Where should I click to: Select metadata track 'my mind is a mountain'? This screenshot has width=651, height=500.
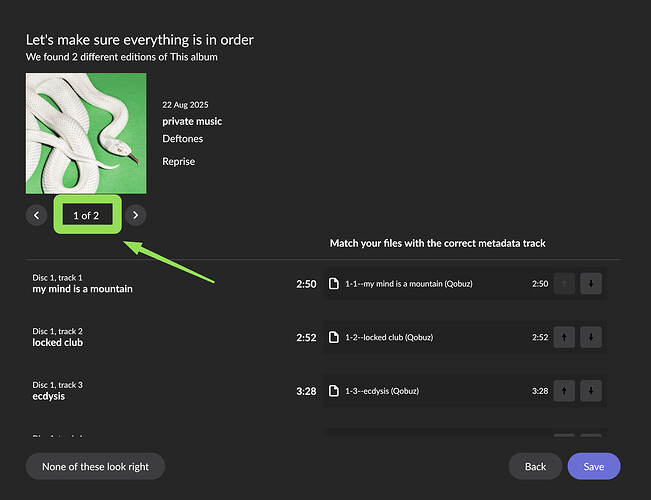82,289
